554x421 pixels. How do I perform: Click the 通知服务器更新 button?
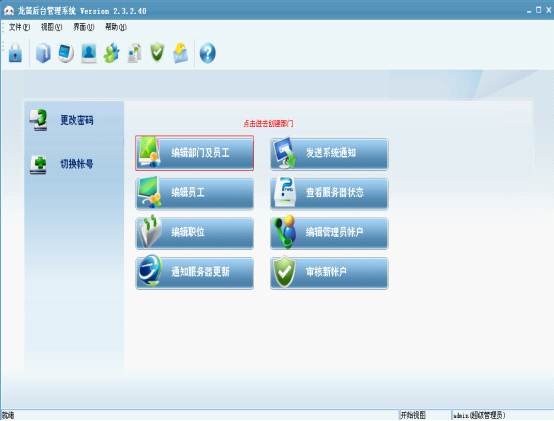click(195, 273)
